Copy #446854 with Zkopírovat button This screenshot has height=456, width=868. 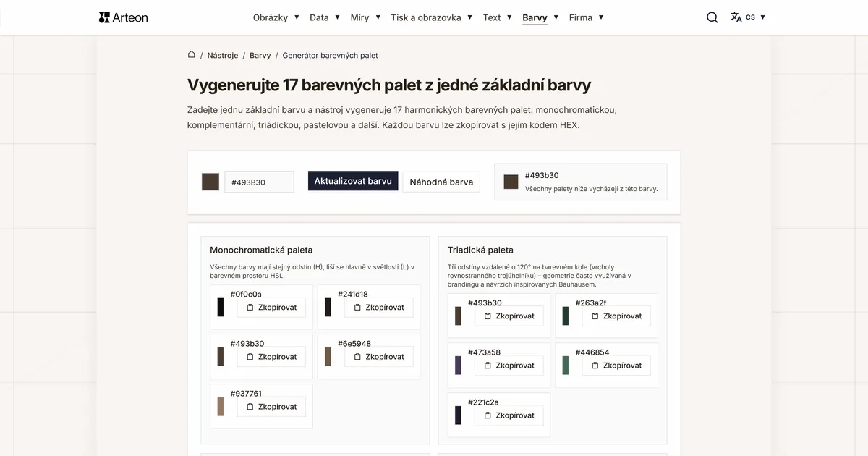(617, 366)
